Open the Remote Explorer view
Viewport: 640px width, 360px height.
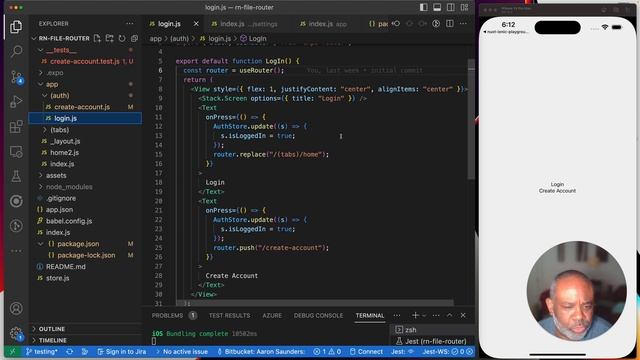[x=16, y=151]
